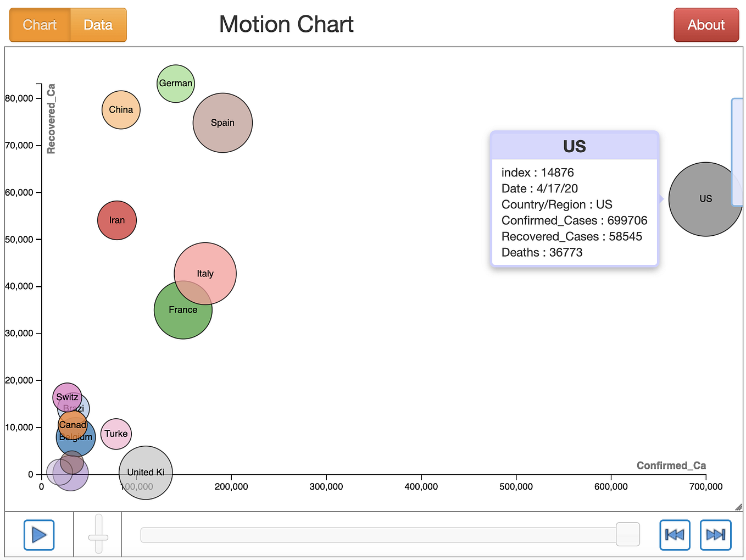Select the Turkey bubble

pyautogui.click(x=116, y=434)
